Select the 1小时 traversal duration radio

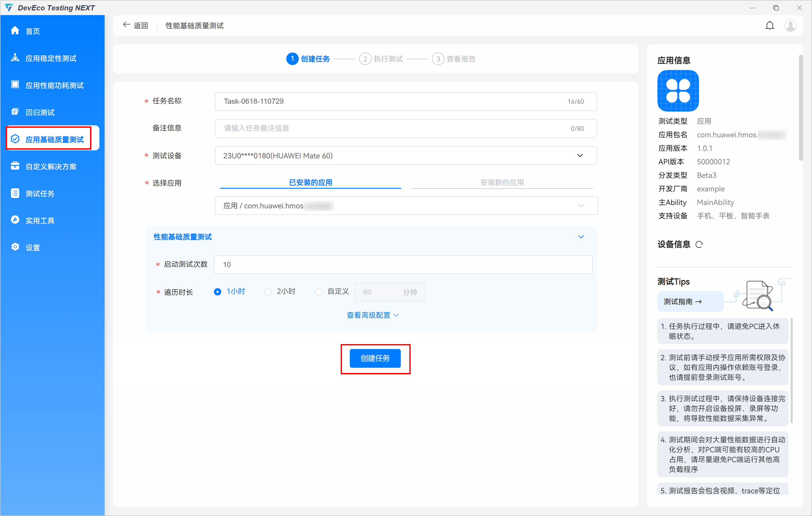218,292
